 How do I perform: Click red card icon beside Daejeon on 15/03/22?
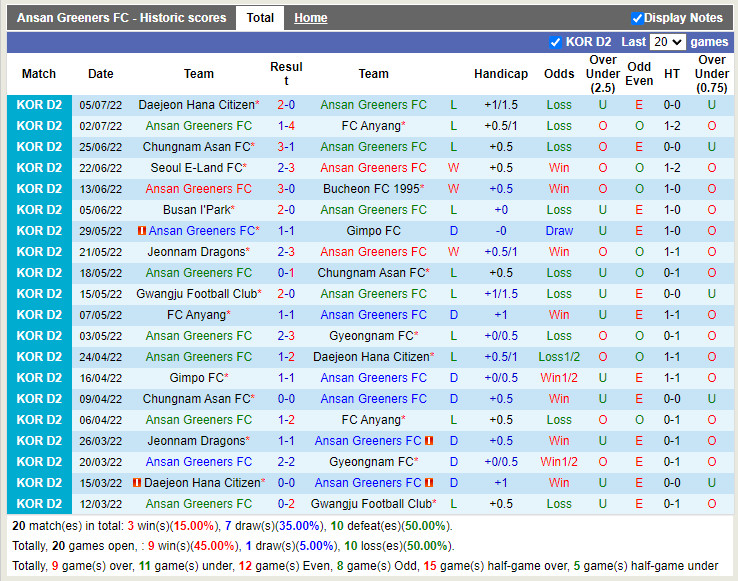136,483
